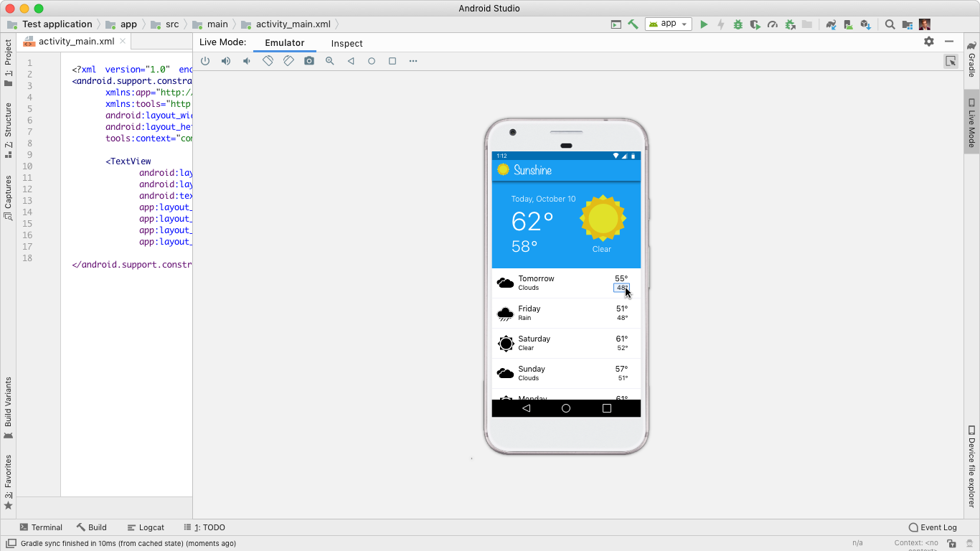Open the Event Log
The height and width of the screenshot is (551, 980).
click(x=933, y=527)
